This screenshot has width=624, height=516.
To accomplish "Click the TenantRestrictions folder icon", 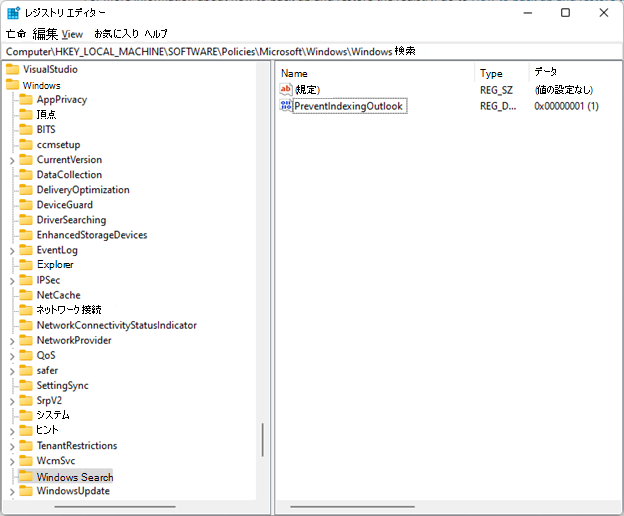I will 26,446.
